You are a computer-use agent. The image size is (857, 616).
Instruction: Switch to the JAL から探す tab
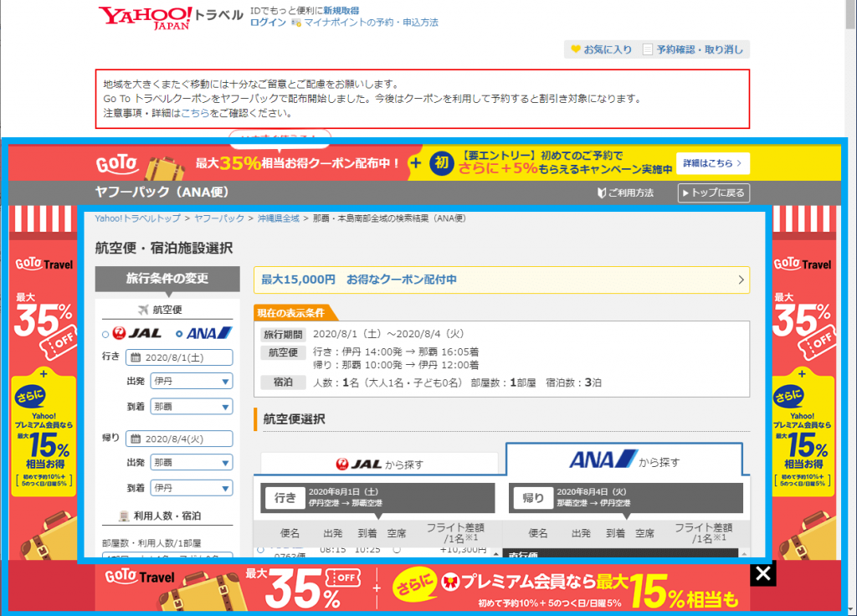click(x=379, y=464)
